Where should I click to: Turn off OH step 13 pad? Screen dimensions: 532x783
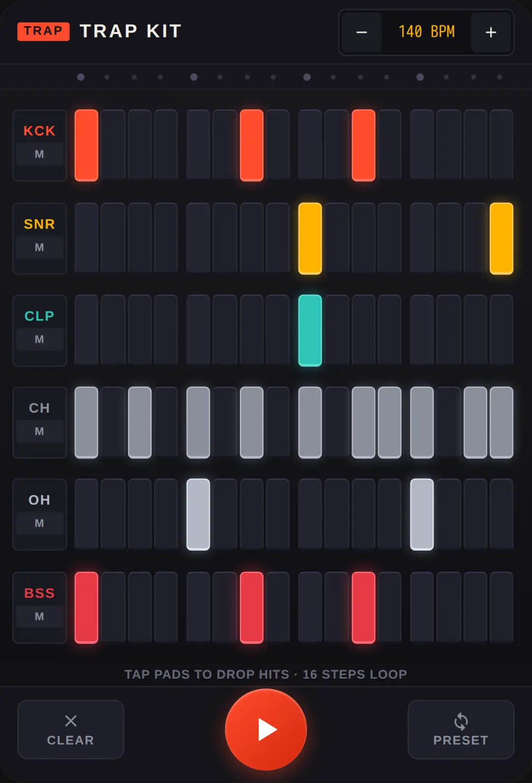coord(422,515)
